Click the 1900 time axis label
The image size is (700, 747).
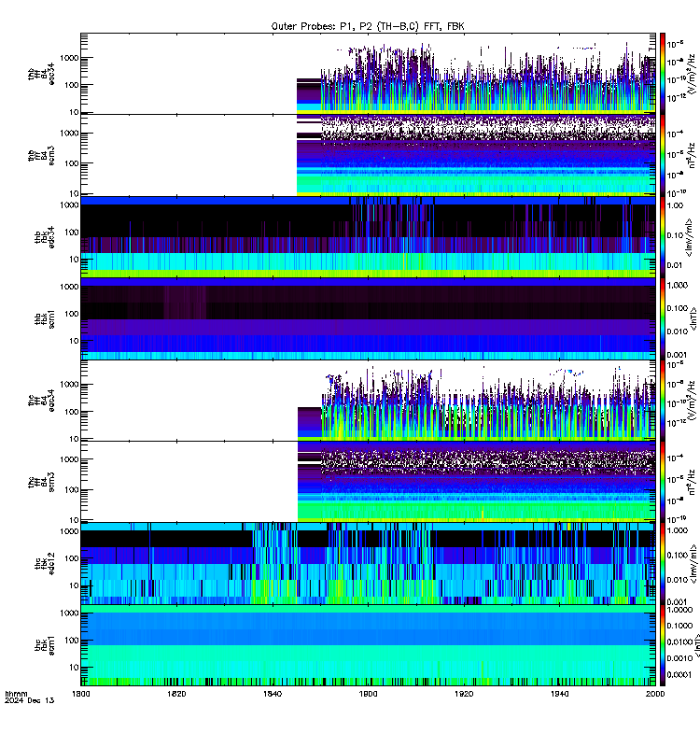pyautogui.click(x=368, y=694)
